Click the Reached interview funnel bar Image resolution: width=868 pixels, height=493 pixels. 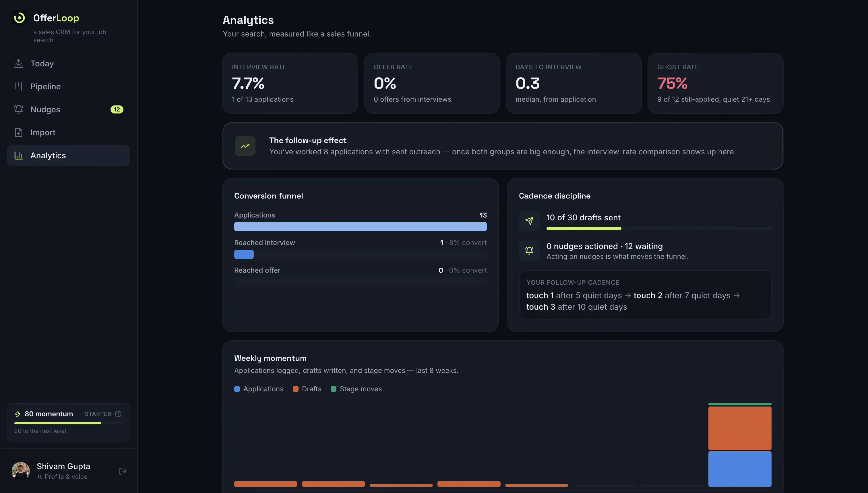click(244, 254)
